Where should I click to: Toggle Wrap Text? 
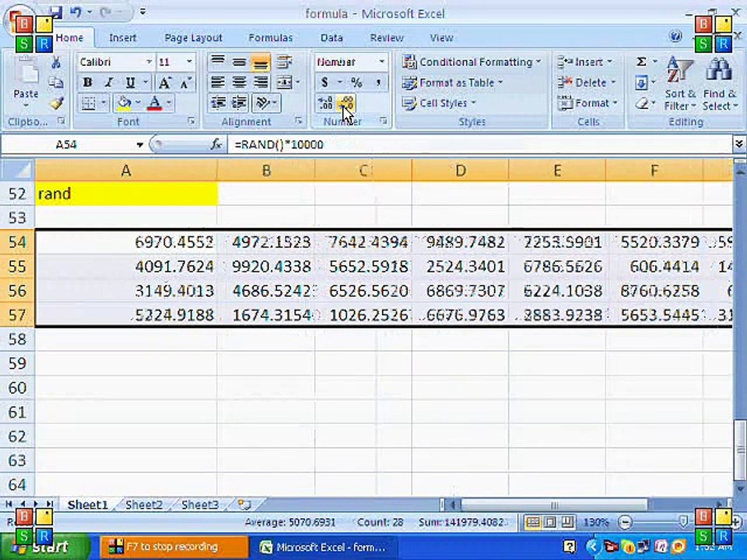tap(285, 62)
